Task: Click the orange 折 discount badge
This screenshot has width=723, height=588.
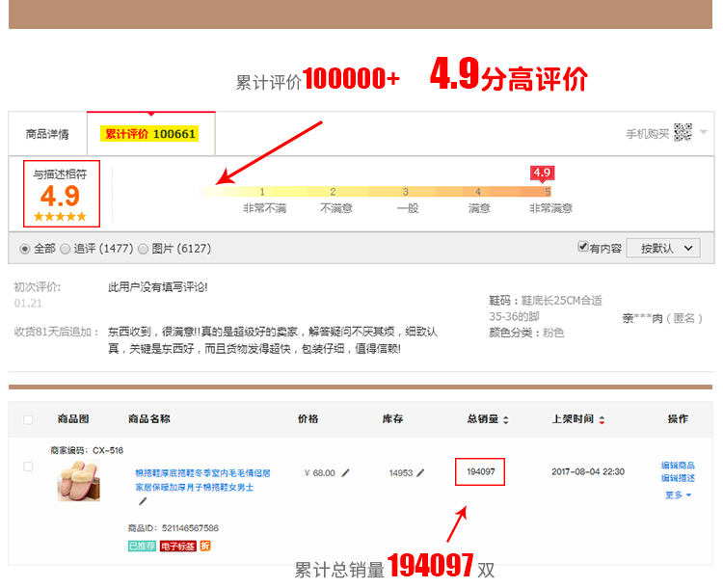Action: coord(205,546)
